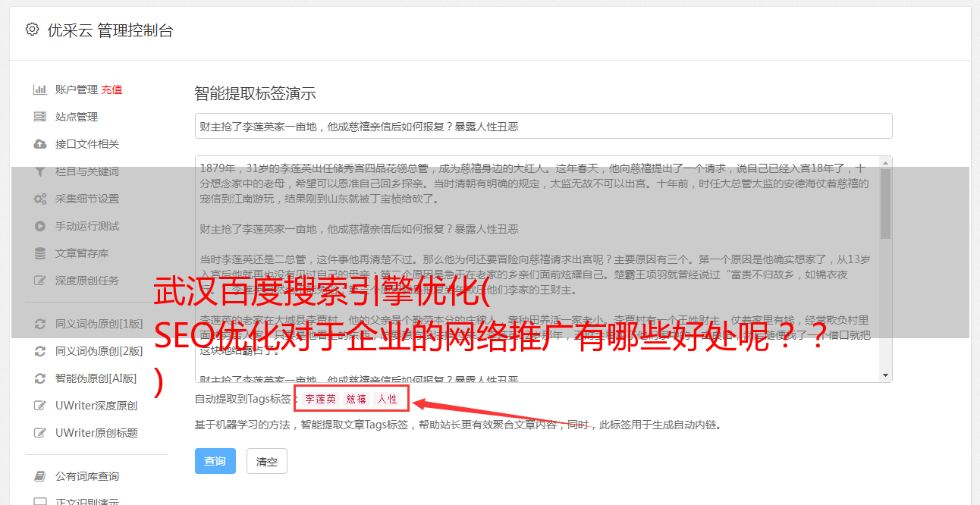This screenshot has width=980, height=505.
Task: Select the database icon for 文章暂存库
Action: pyautogui.click(x=40, y=253)
